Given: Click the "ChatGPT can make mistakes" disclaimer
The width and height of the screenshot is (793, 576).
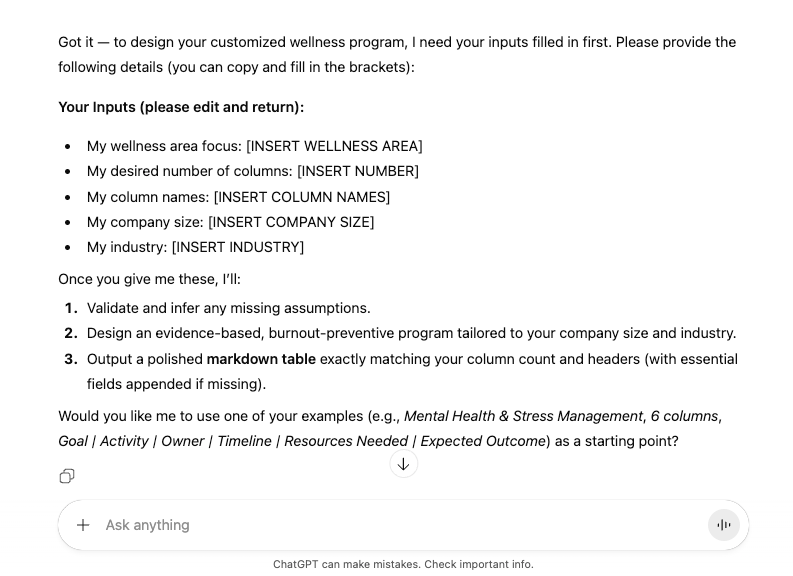Looking at the screenshot, I should click(403, 564).
